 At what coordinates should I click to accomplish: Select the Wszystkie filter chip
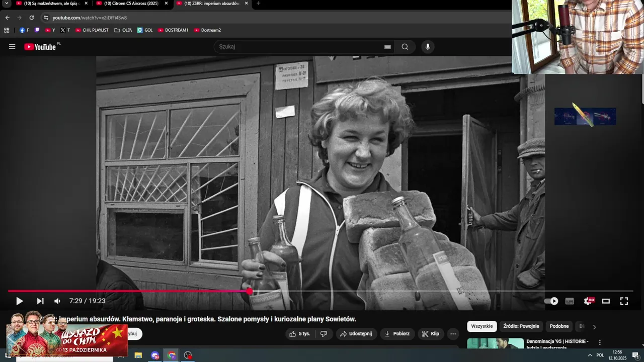(x=482, y=326)
